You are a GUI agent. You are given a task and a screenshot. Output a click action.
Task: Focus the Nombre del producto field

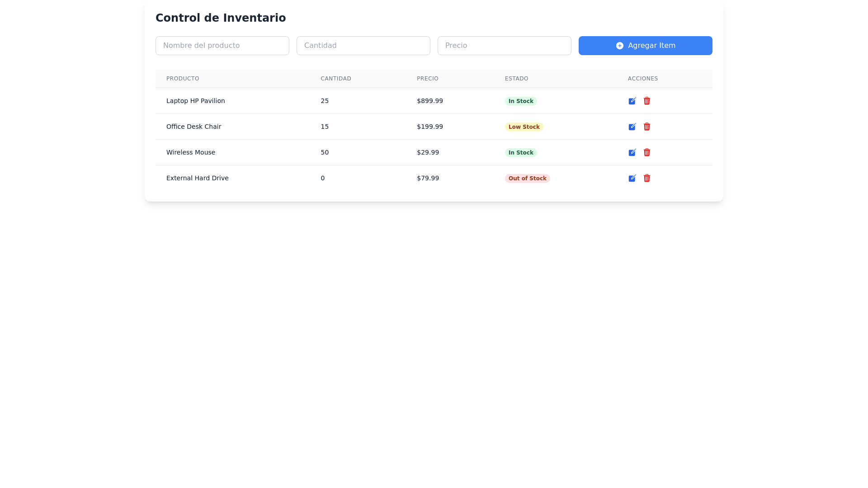coord(222,46)
